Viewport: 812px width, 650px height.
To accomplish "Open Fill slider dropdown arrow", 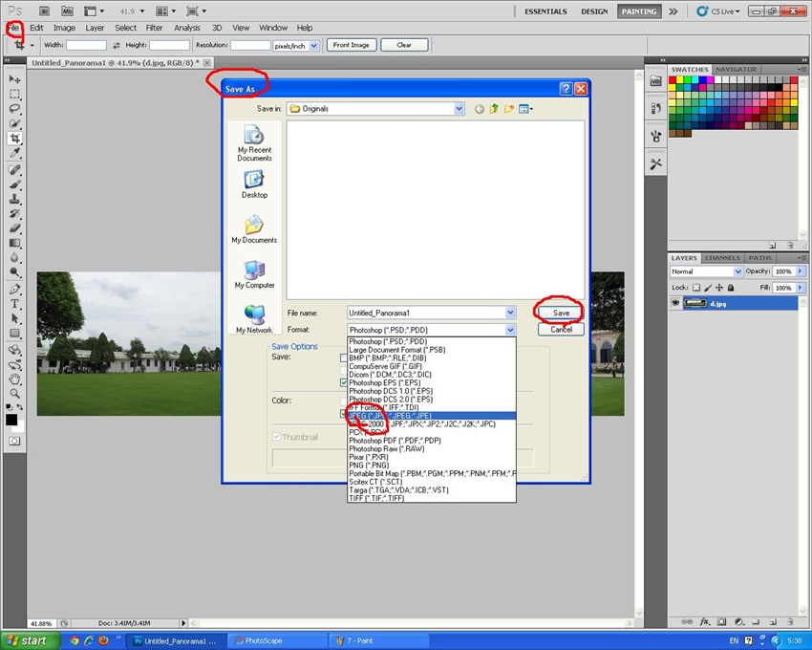I will click(x=801, y=287).
